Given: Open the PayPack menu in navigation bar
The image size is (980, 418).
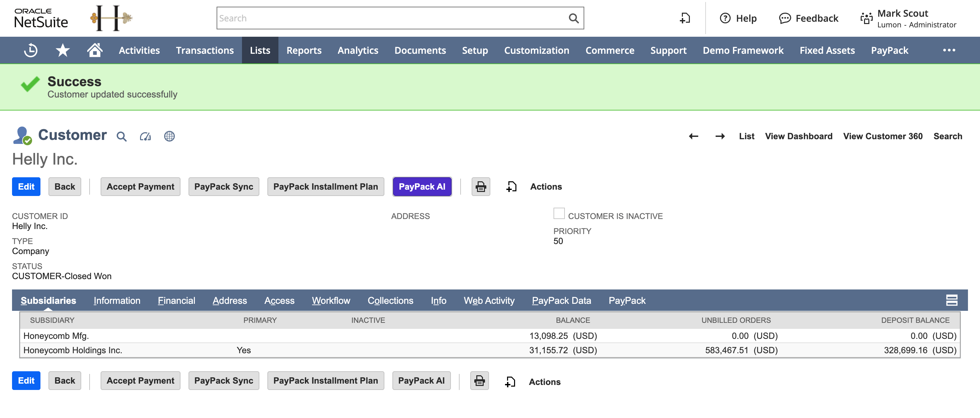Looking at the screenshot, I should 889,50.
